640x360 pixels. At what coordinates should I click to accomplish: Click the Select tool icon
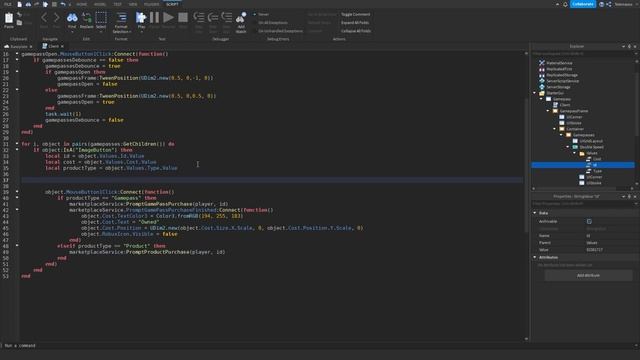[x=101, y=18]
